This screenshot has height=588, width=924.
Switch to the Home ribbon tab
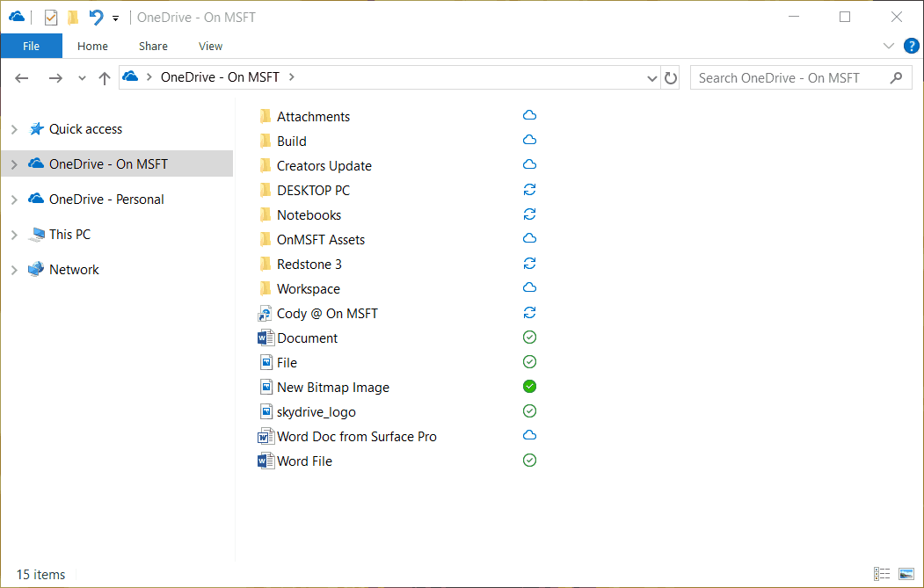pos(92,46)
